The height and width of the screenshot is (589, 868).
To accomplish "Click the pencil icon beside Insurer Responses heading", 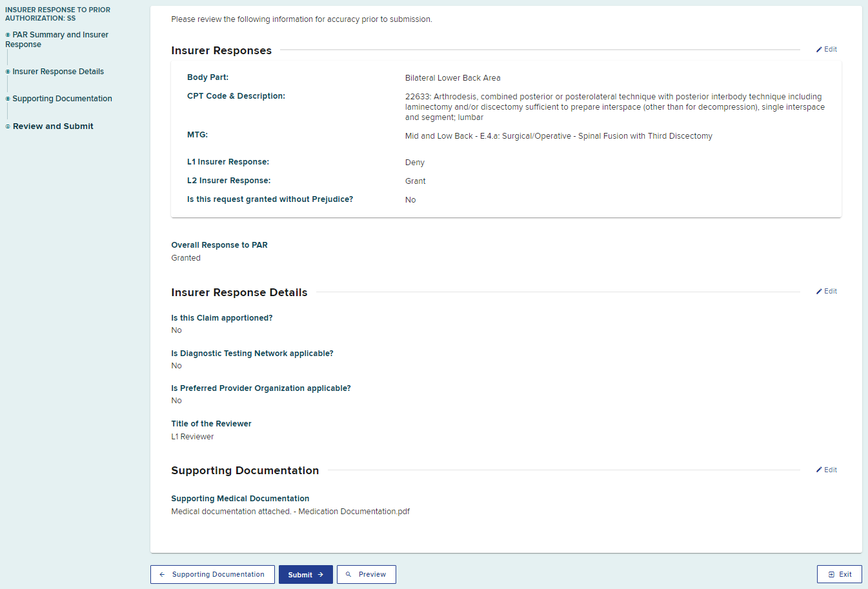I will point(819,50).
